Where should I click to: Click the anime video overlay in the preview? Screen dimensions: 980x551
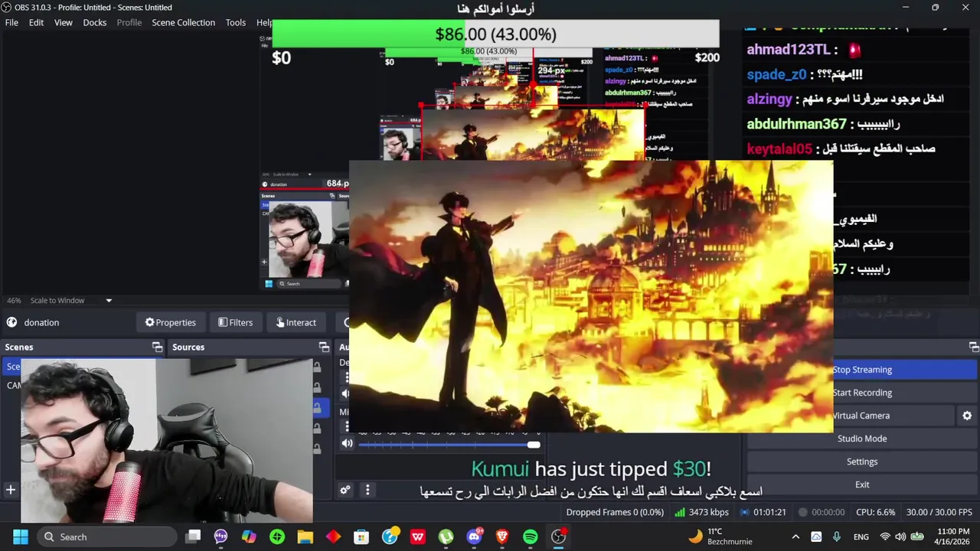click(591, 296)
